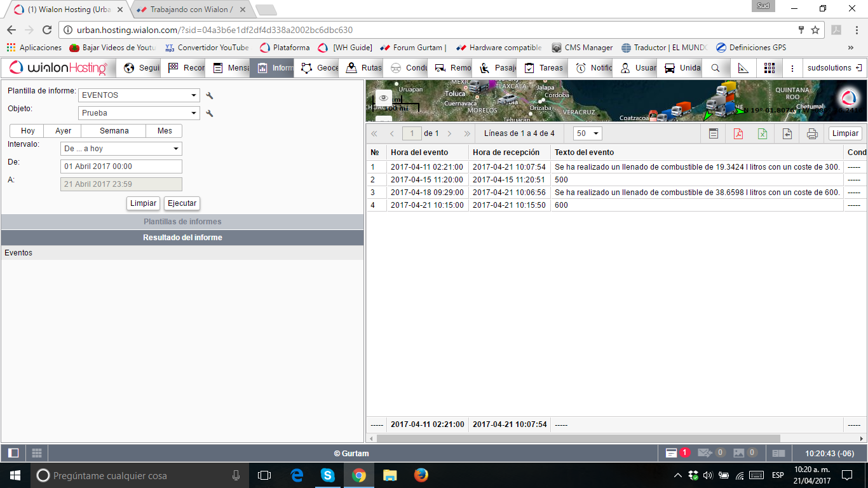868x488 pixels.
Task: Export the report to Excel
Action: pos(762,133)
